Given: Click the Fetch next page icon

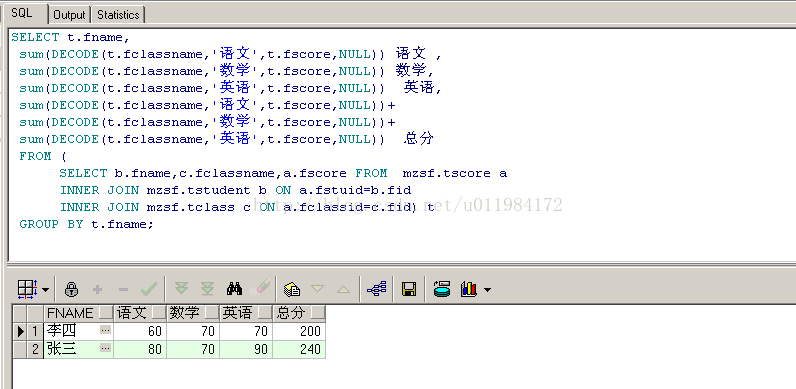Looking at the screenshot, I should (x=181, y=289).
